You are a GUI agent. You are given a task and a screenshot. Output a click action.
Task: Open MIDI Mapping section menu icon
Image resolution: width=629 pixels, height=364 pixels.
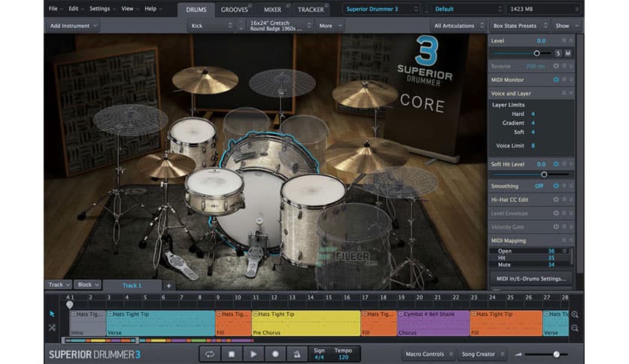[564, 240]
